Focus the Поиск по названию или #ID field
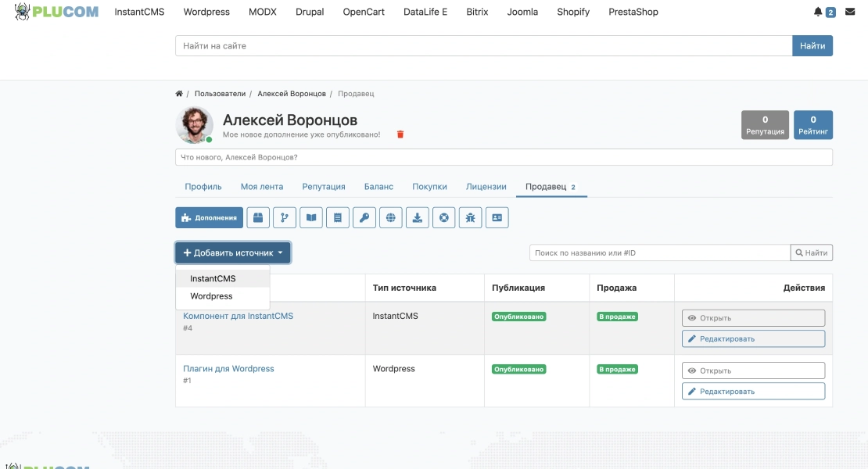Image resolution: width=868 pixels, height=469 pixels. 660,252
